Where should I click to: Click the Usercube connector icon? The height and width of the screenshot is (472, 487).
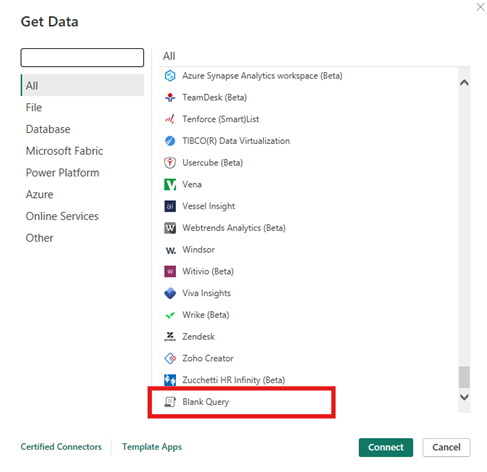coord(170,163)
